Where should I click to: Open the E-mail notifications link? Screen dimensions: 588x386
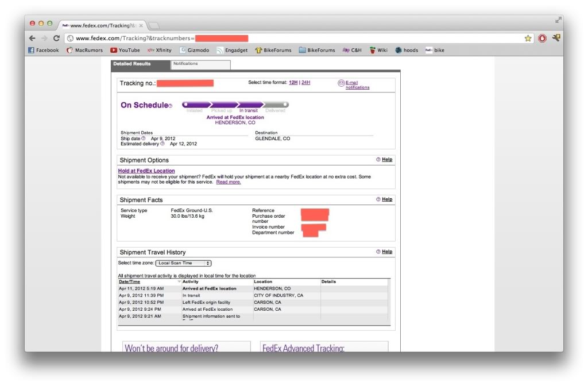(x=357, y=85)
